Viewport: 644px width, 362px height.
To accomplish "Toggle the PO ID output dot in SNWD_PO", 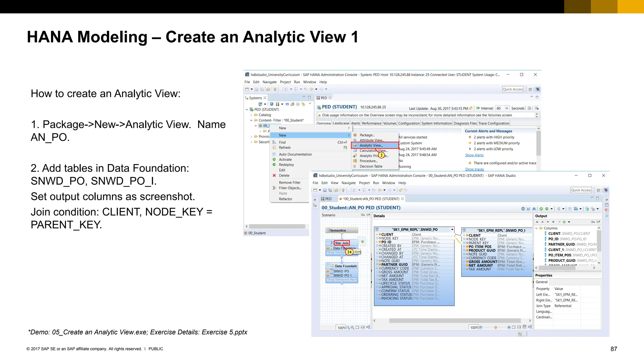I will pyautogui.click(x=380, y=242).
